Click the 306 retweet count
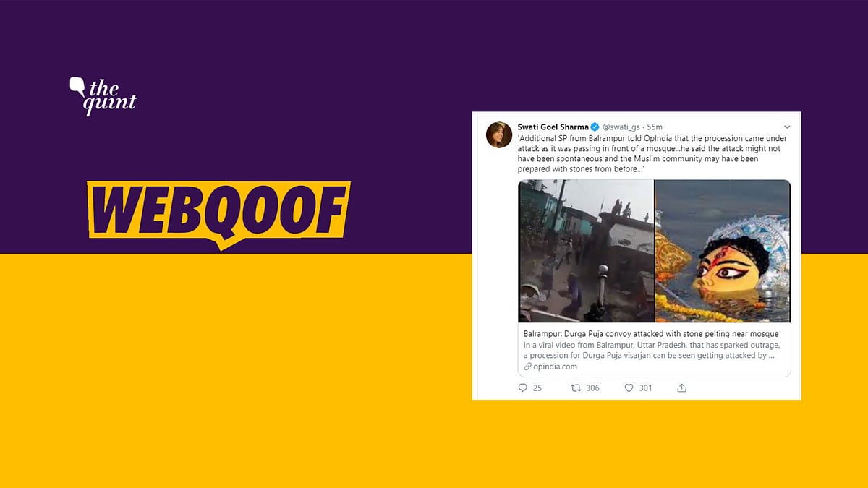 [x=592, y=388]
